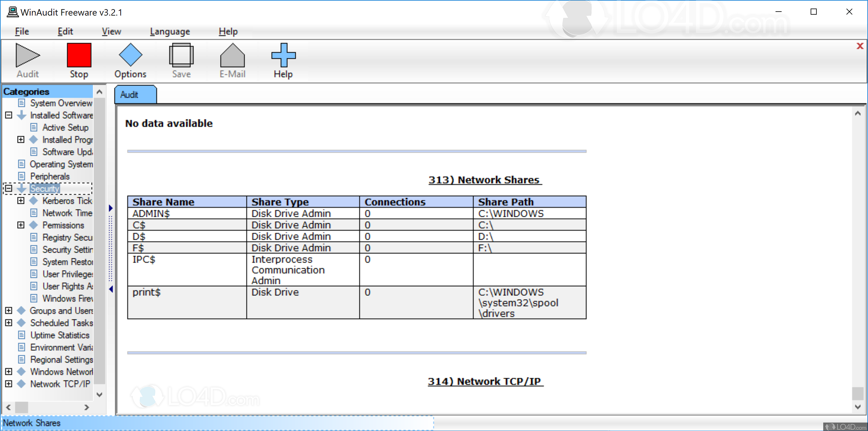Screen dimensions: 868x431
Task: Open Help using the blue plus icon
Action: pos(283,56)
